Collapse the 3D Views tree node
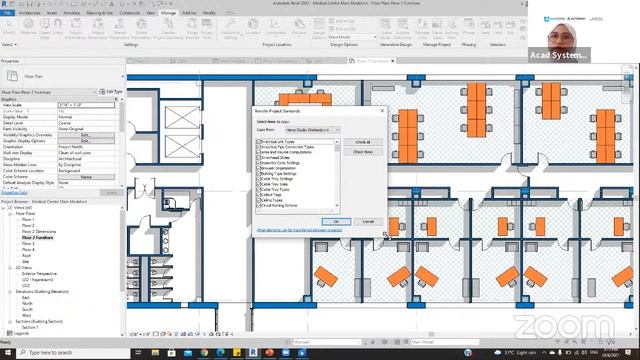This screenshot has height=360, width=640. coord(10,268)
